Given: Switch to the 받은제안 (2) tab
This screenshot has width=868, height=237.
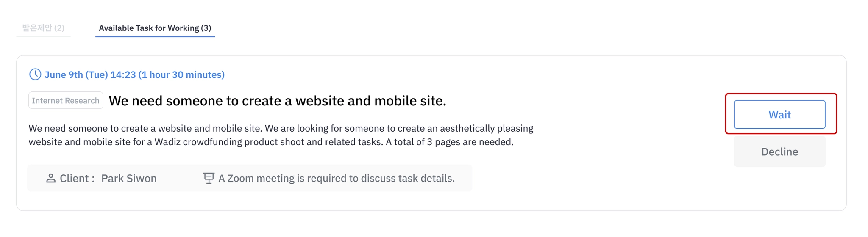Looking at the screenshot, I should (43, 28).
